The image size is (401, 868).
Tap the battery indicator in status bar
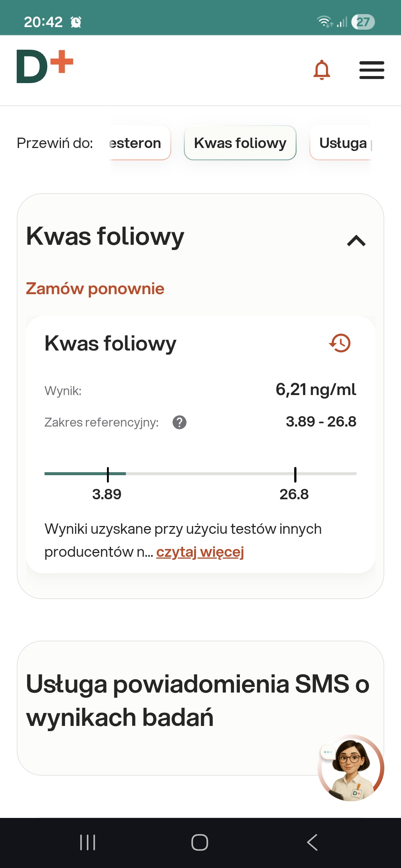click(363, 22)
